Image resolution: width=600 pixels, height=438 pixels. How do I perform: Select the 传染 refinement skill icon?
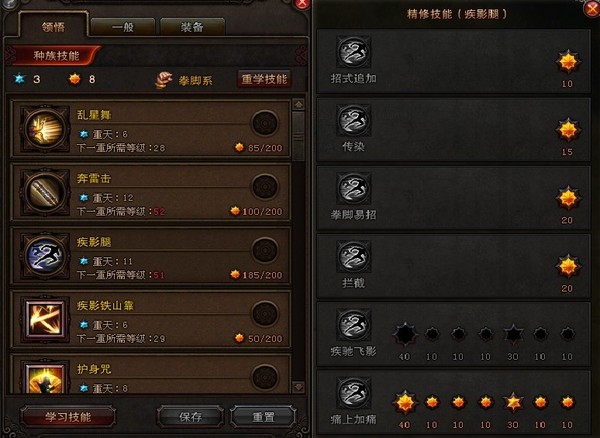354,120
